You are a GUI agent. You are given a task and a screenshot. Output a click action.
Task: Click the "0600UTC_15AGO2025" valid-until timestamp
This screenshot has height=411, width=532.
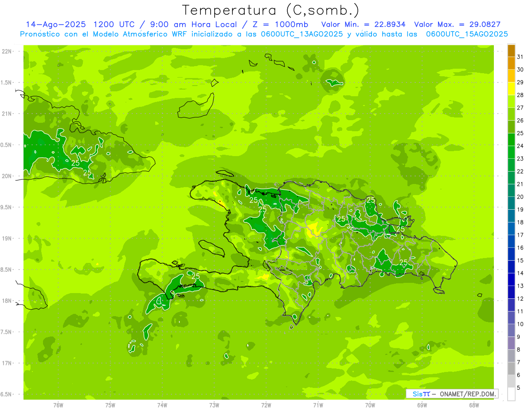click(467, 34)
